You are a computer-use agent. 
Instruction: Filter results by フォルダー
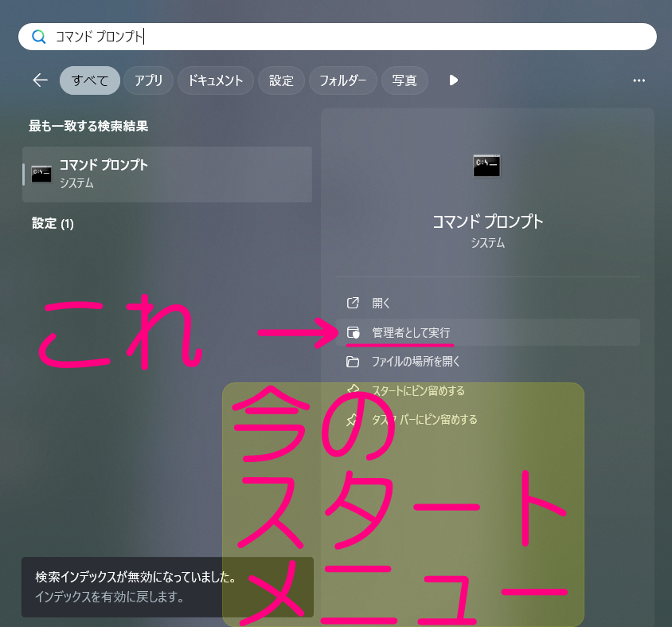(x=343, y=80)
